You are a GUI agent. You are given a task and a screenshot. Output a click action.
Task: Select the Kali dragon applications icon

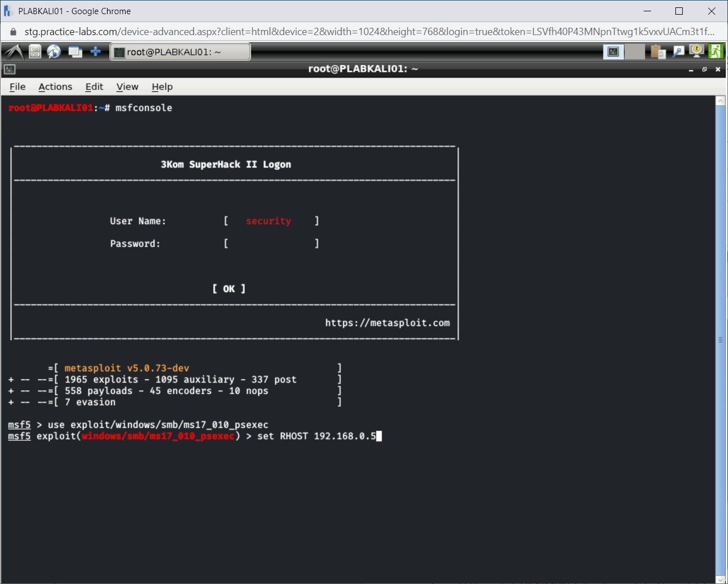pyautogui.click(x=13, y=51)
